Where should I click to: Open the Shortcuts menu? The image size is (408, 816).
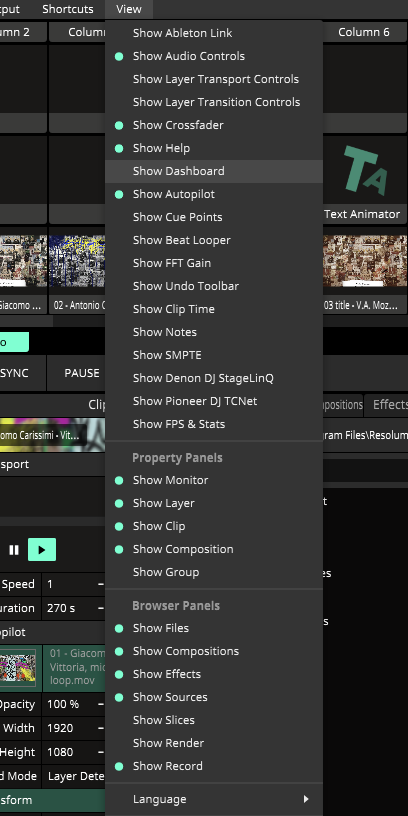pos(68,9)
